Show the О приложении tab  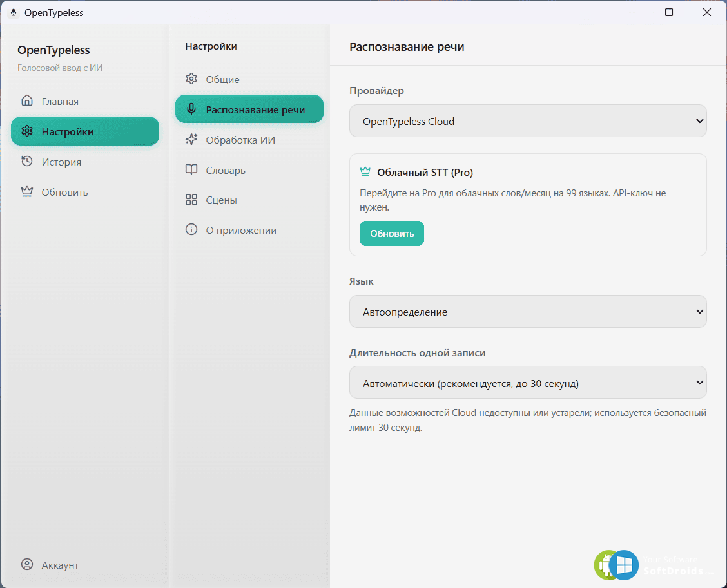249,231
